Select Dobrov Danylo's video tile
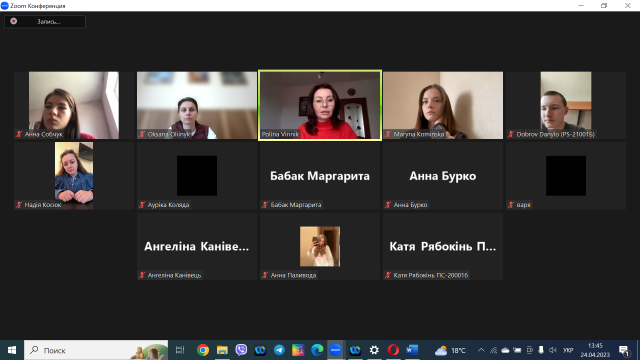This screenshot has height=360, width=640. coord(566,105)
